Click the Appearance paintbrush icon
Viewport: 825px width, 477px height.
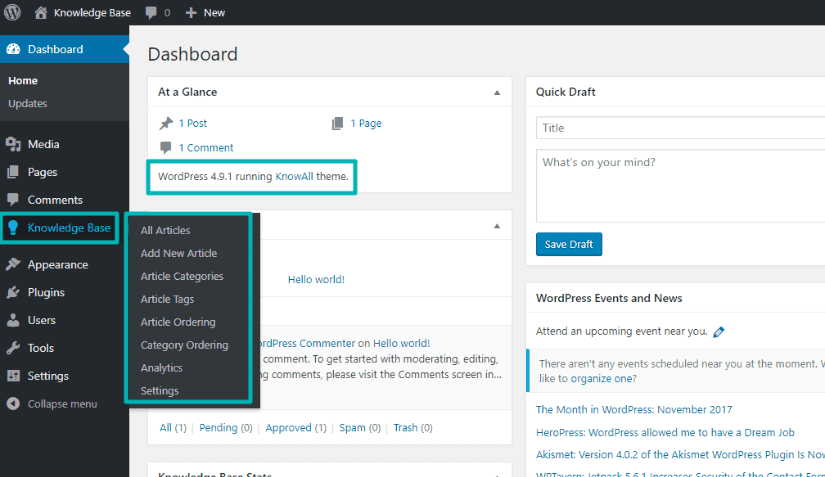[x=13, y=265]
